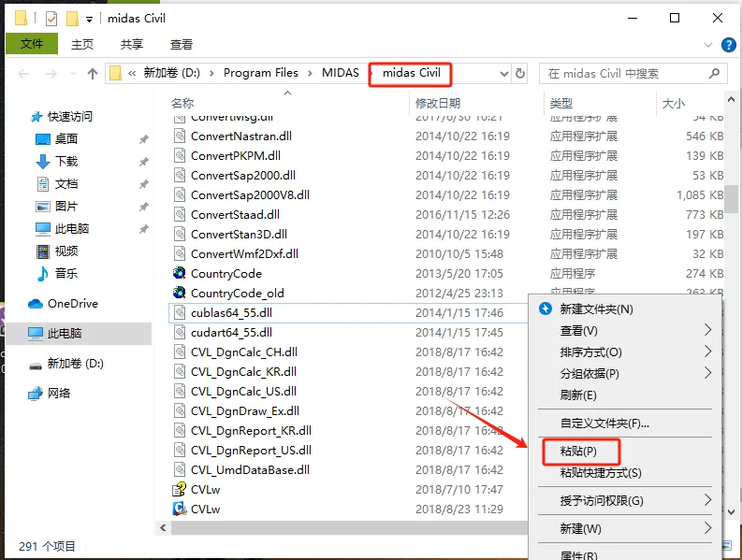Screen dimensions: 742x560
Task: Select the CVL_DgnCalc_CH.dll file
Action: click(244, 352)
